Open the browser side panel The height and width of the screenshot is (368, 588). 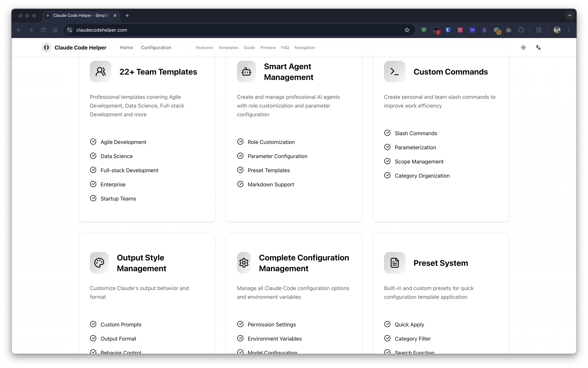click(x=539, y=30)
